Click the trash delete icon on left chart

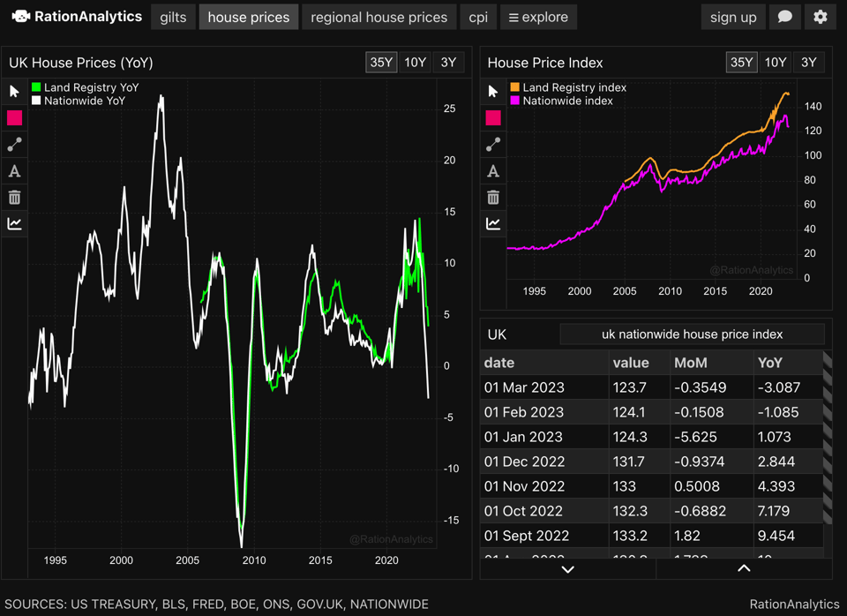(14, 198)
